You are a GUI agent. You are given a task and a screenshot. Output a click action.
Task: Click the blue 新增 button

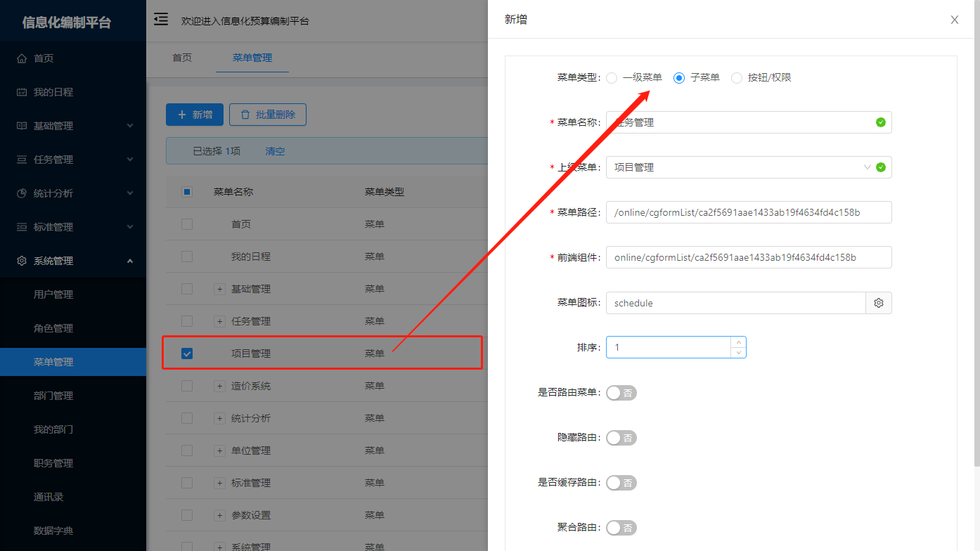(x=195, y=115)
